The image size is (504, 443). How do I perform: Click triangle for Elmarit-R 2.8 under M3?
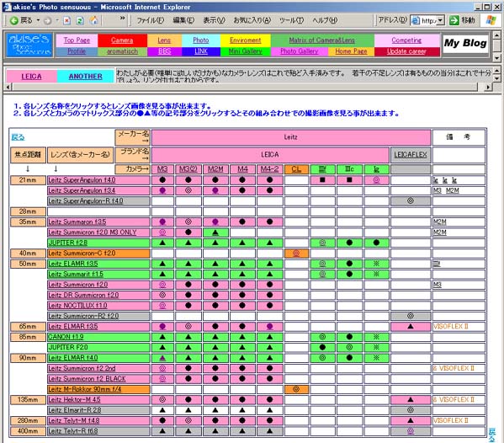[x=162, y=410]
